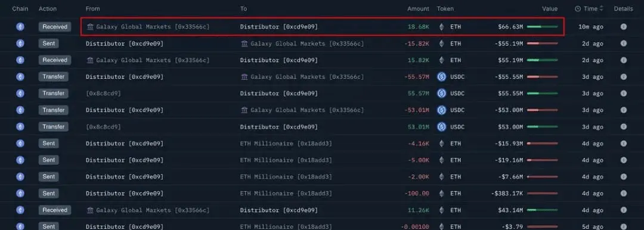
Task: Open details icon for $43.14M transaction
Action: point(623,210)
